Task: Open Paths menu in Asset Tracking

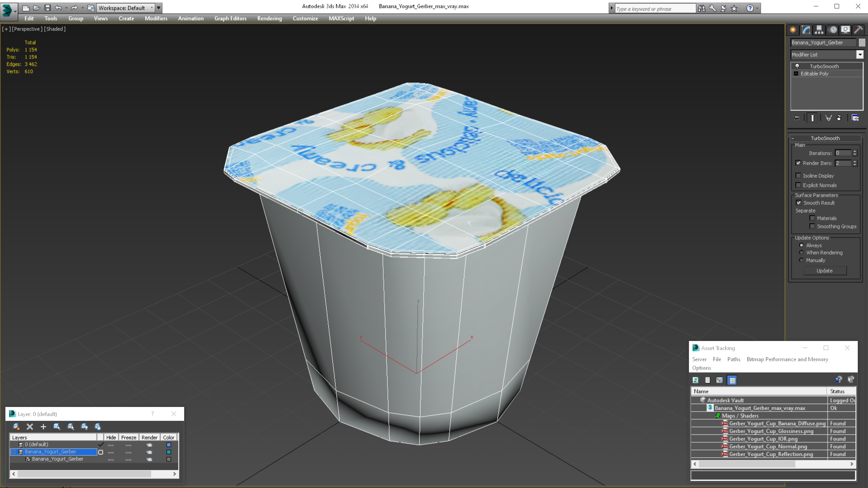Action: (x=734, y=359)
